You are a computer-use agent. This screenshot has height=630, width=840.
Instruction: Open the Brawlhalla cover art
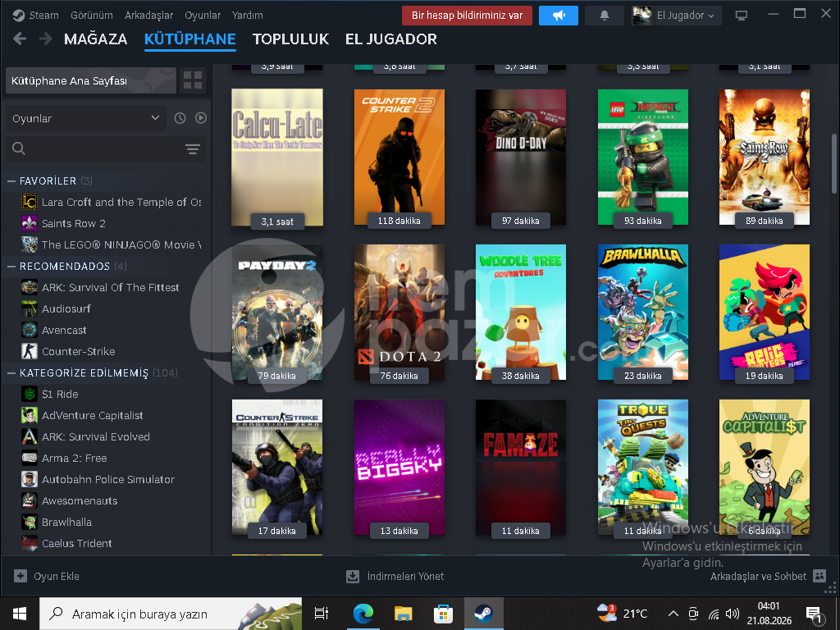(643, 313)
